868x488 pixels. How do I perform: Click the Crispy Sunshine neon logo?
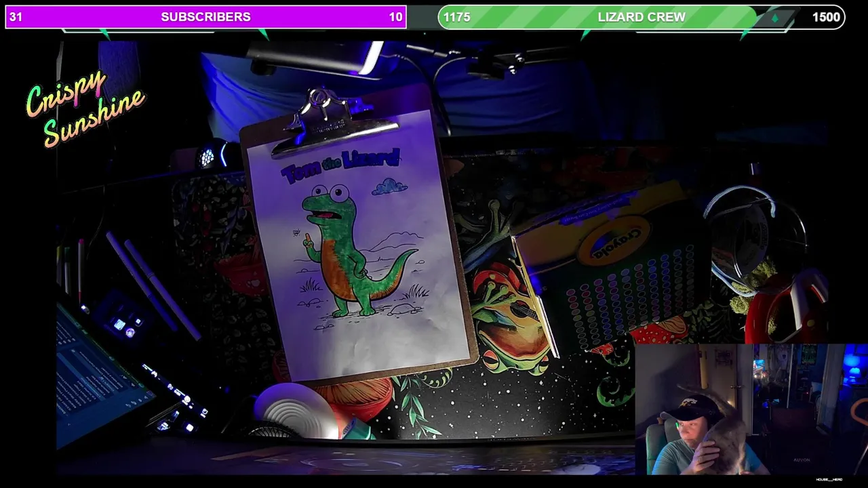tap(85, 108)
